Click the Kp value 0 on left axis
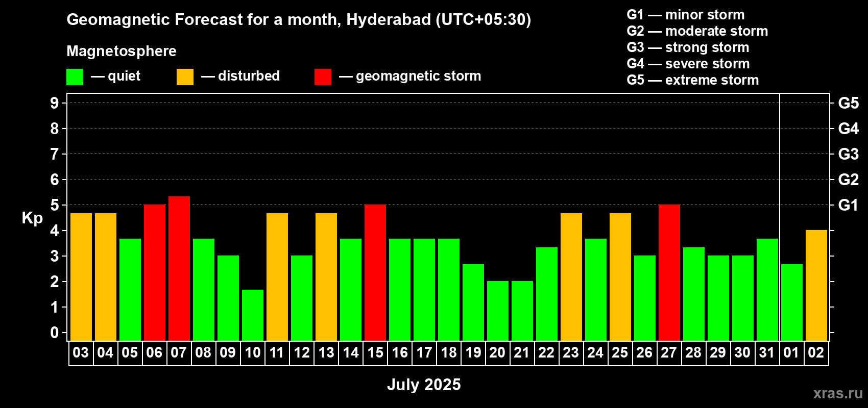This screenshot has height=408, width=868. (x=55, y=333)
